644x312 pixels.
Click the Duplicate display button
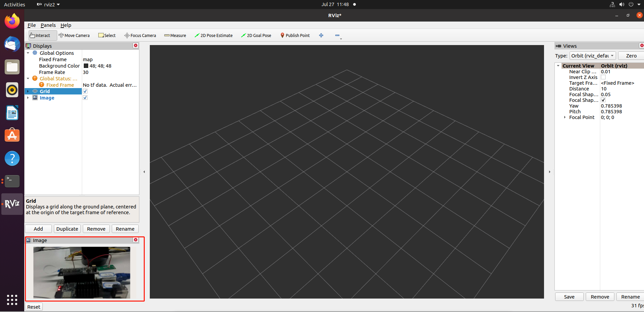67,229
